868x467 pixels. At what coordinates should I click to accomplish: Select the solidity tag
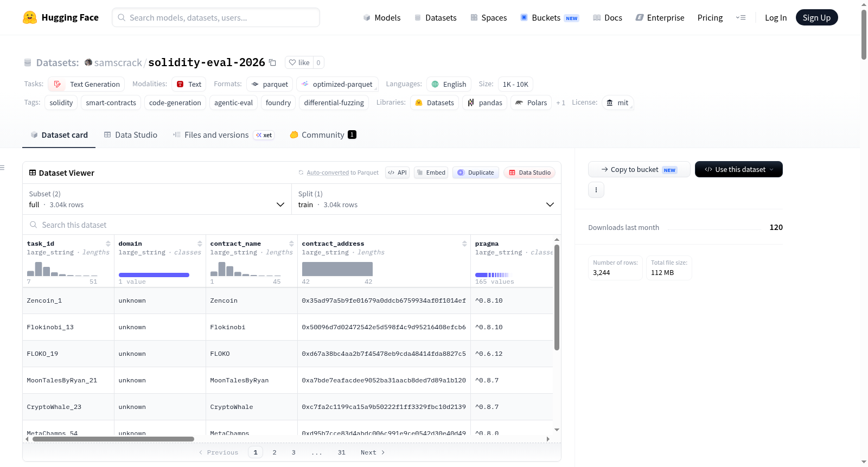61,103
